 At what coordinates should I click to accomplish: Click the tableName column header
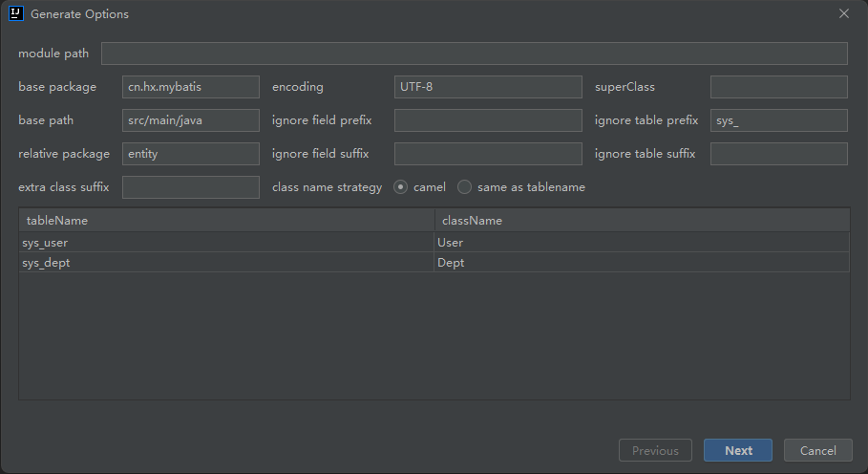tap(227, 221)
